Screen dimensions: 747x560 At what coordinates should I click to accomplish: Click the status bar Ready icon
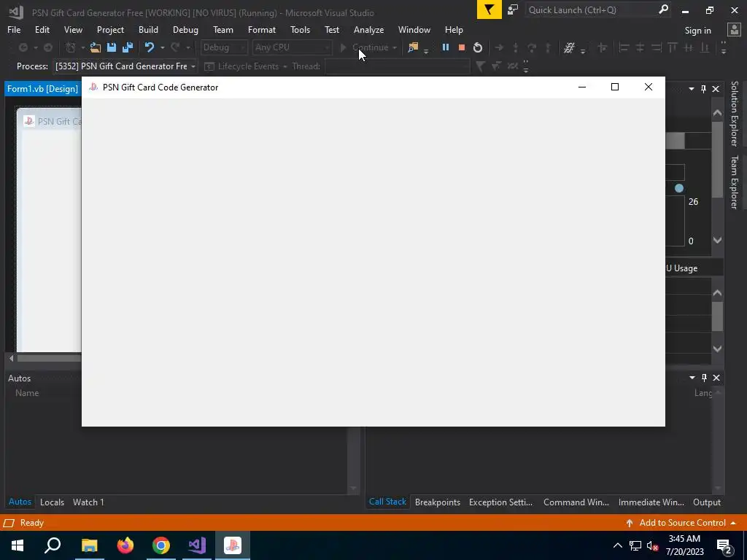[9, 523]
